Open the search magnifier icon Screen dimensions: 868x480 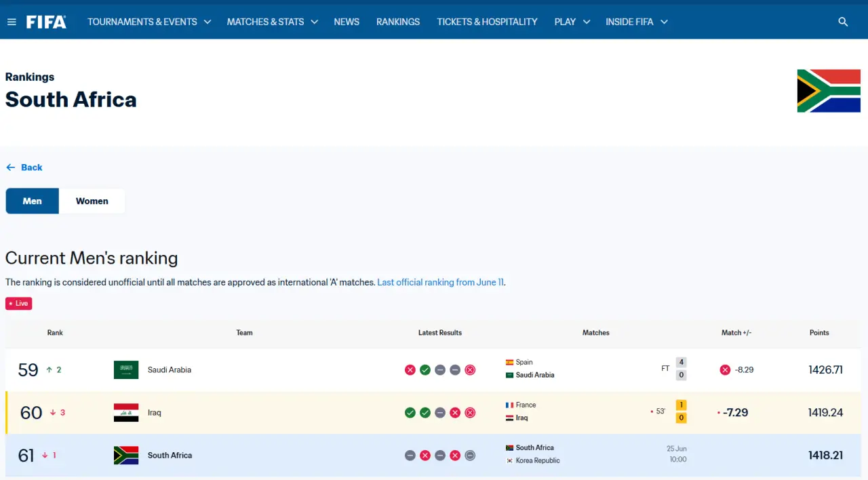(x=843, y=22)
